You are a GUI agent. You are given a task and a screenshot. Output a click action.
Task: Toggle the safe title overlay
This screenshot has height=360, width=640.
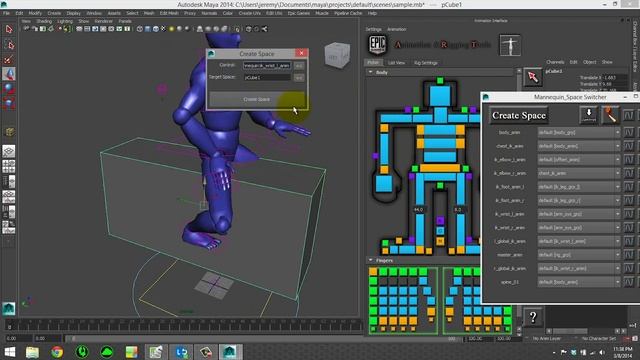pos(127,29)
